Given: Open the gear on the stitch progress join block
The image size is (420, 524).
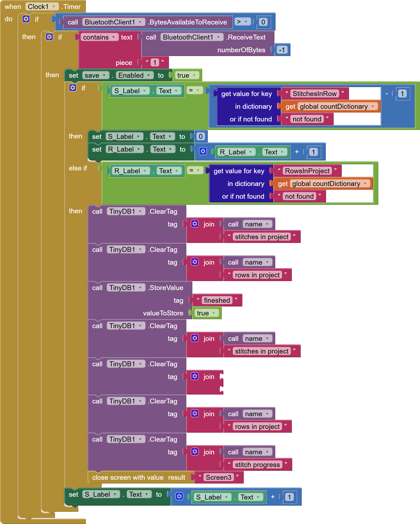Looking at the screenshot, I should tap(195, 452).
